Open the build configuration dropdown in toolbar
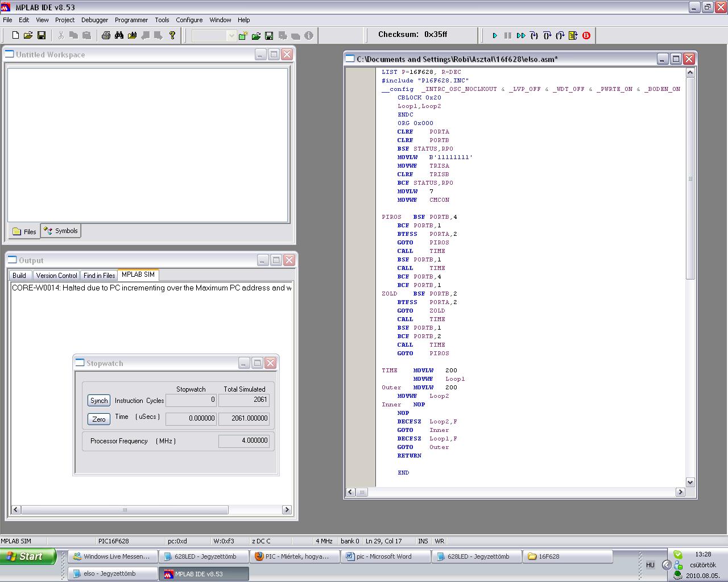 click(231, 36)
